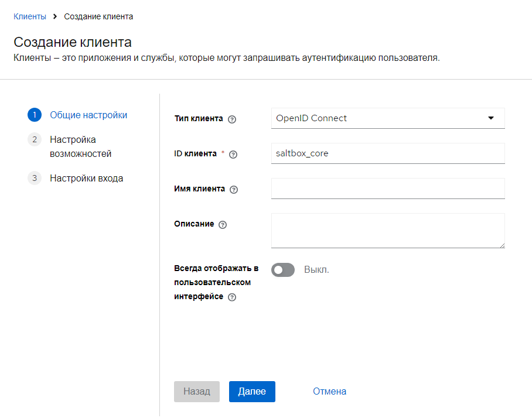Viewport: 532px width, 418px height.
Task: Click the ID клиента field with saltbox_core
Action: pyautogui.click(x=388, y=153)
